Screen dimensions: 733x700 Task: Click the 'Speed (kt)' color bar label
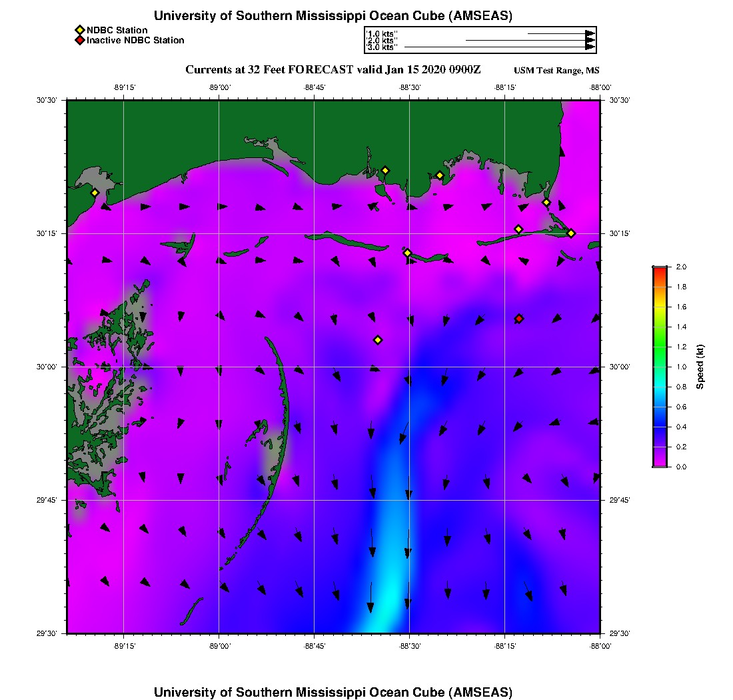click(700, 367)
